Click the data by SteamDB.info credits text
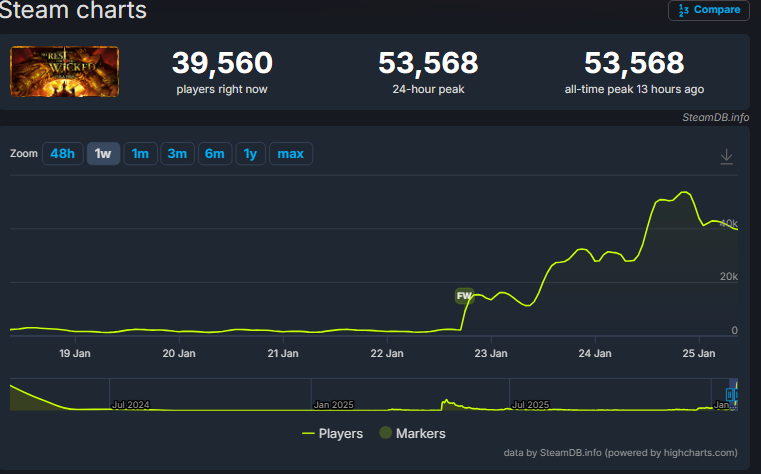This screenshot has height=474, width=761. 620,453
